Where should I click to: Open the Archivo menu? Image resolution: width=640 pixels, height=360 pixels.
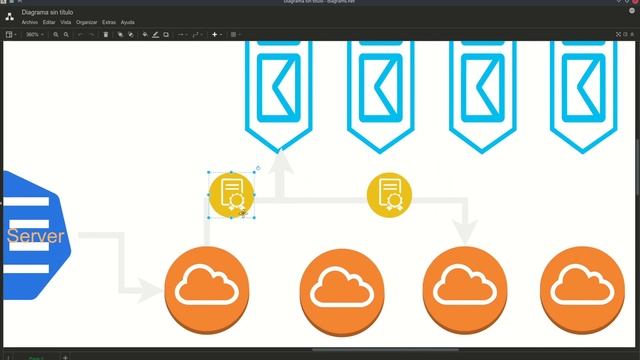[29, 22]
